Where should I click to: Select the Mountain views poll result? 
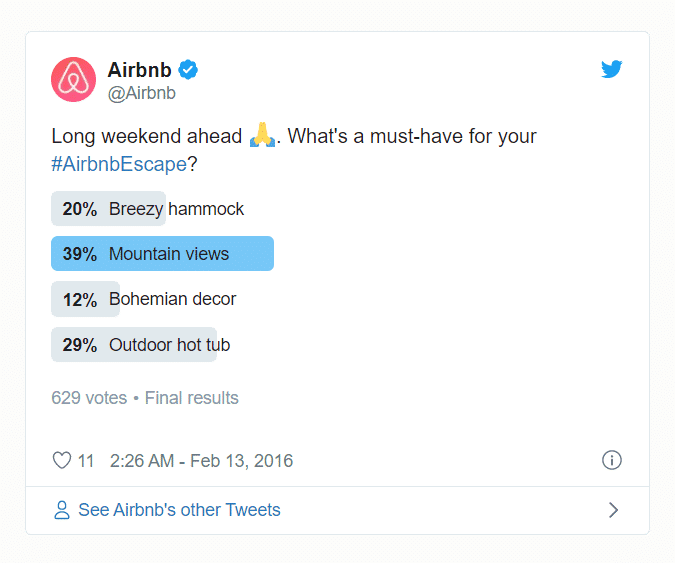click(162, 254)
